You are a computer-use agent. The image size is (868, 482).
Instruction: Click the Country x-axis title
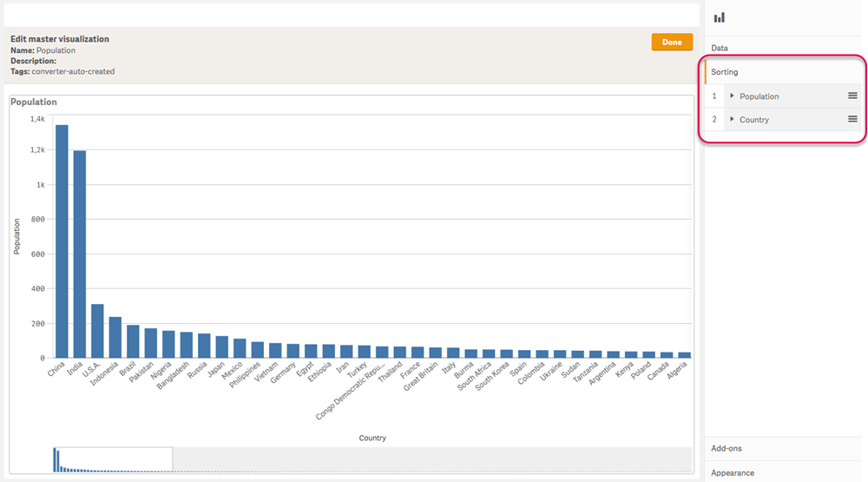[372, 438]
